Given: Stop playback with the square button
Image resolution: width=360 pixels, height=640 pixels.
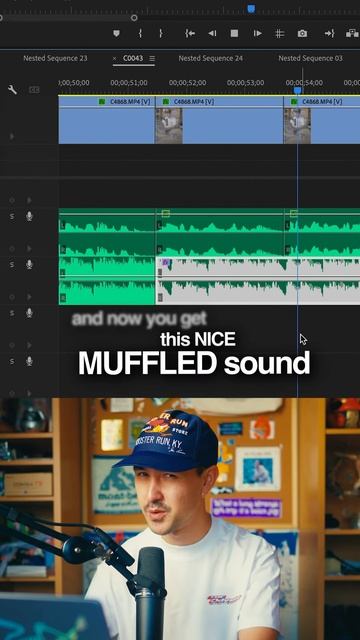Looking at the screenshot, I should pyautogui.click(x=234, y=33).
